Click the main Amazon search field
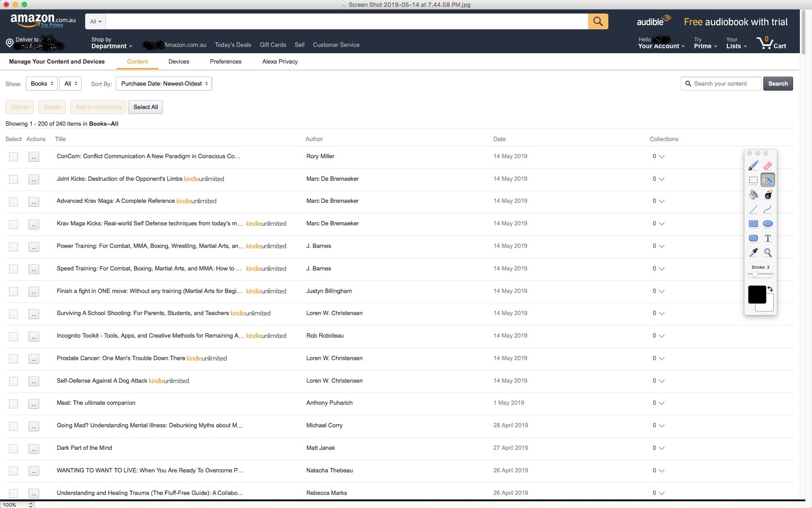The width and height of the screenshot is (812, 508). pos(347,21)
